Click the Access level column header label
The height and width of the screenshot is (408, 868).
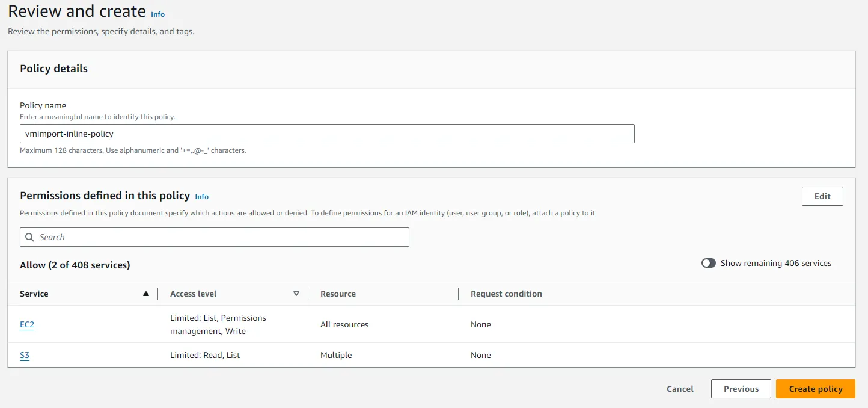(193, 294)
